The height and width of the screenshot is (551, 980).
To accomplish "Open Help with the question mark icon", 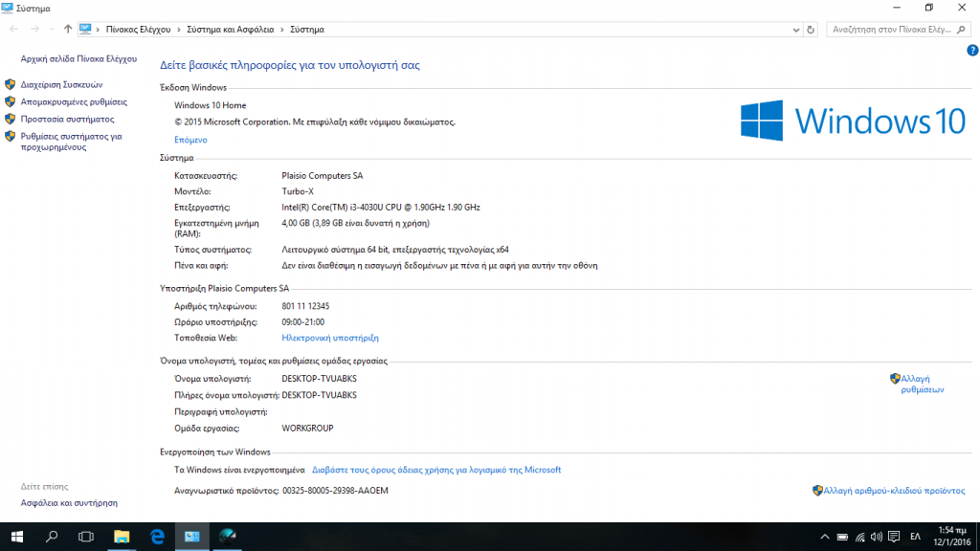I will (972, 50).
